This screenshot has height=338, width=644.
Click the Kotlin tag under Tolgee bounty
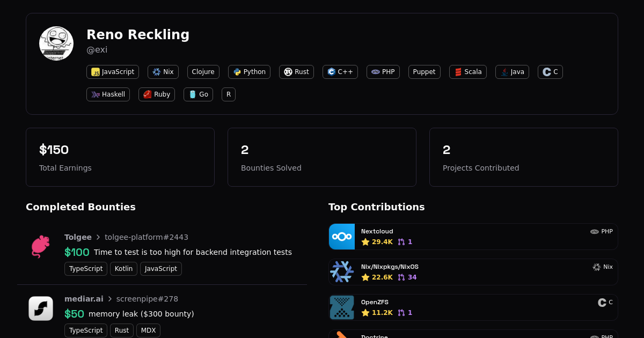(123, 269)
